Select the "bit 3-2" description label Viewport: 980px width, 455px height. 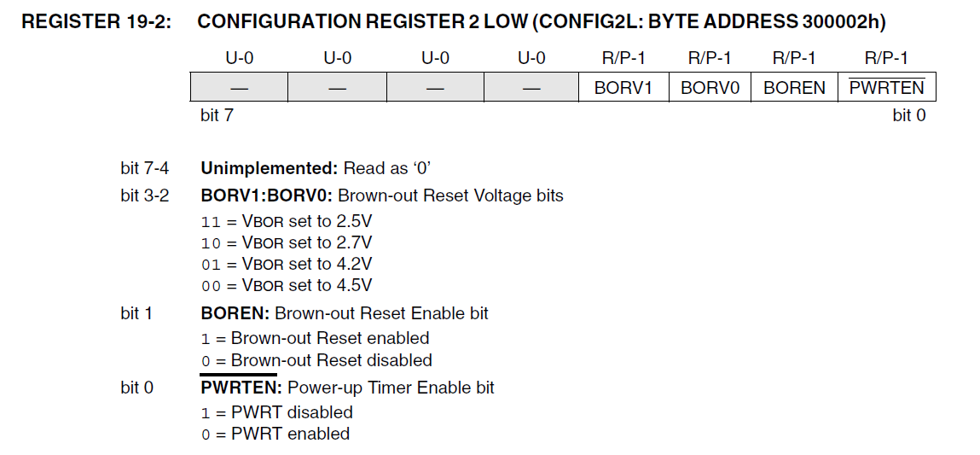pos(144,195)
